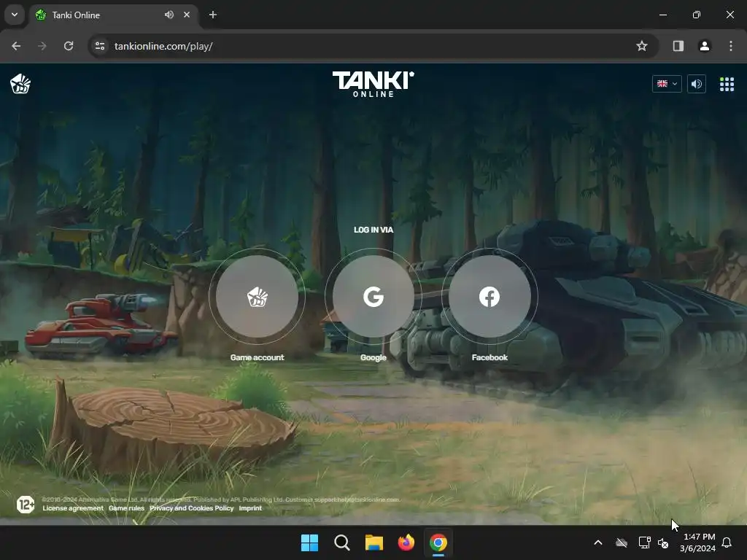Open Chrome three-dot menu
Viewport: 747px width, 560px height.
coord(731,46)
